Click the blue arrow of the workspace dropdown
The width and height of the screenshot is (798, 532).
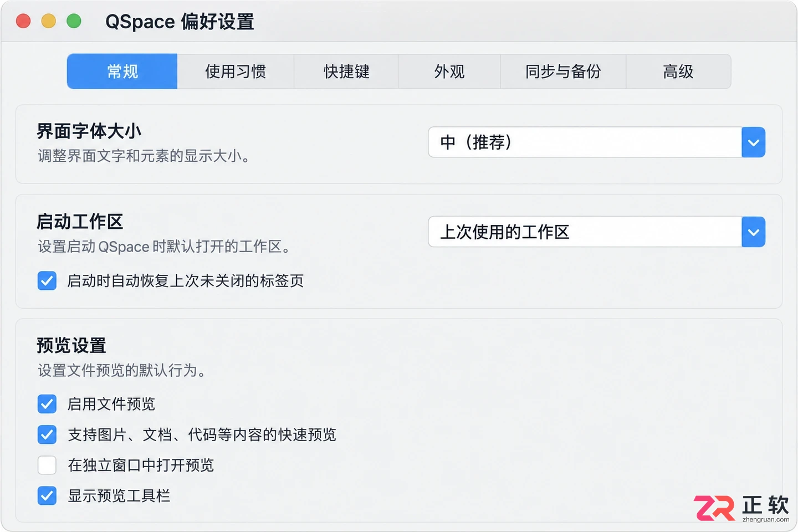coord(754,232)
